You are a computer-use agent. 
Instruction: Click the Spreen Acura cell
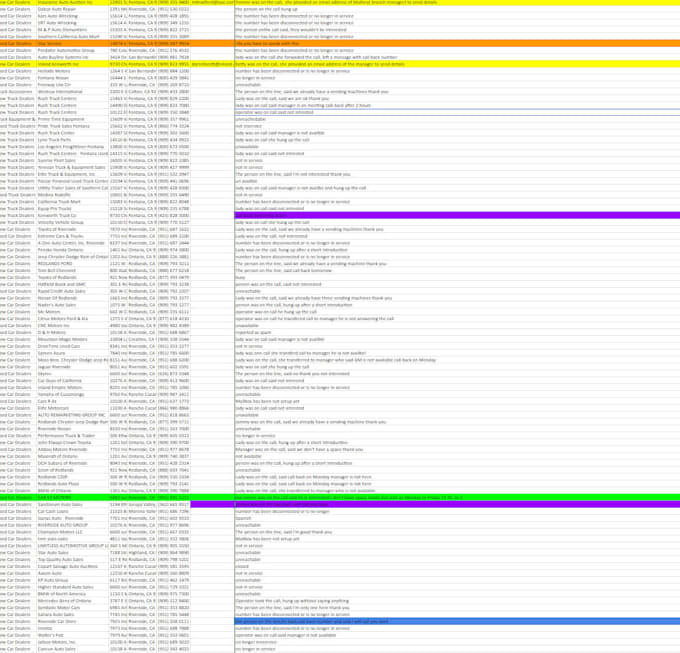(x=72, y=353)
